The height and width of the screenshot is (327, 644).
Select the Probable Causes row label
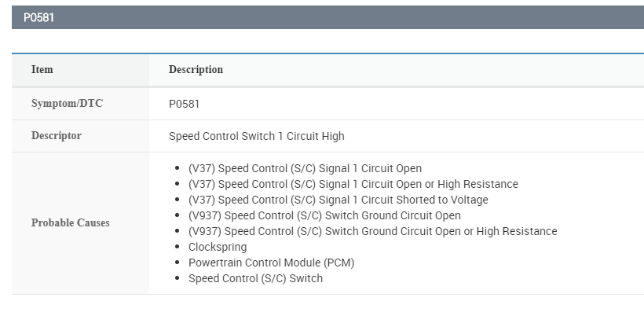click(x=71, y=223)
